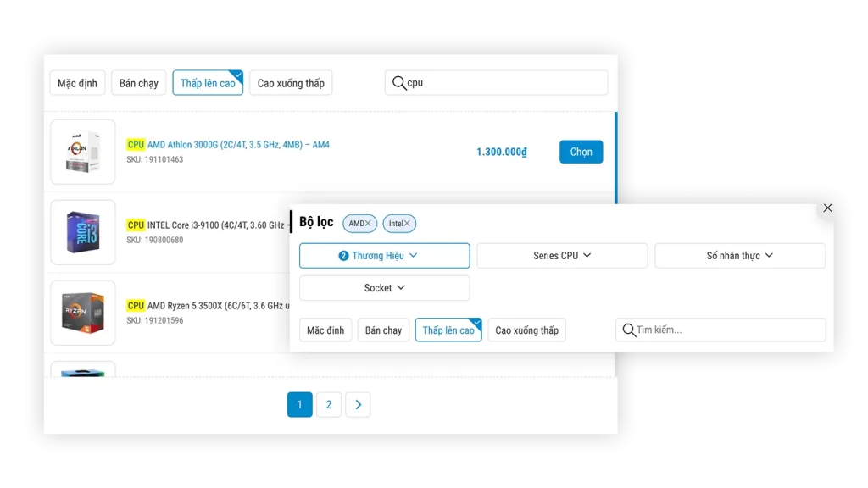
Task: Remove the AMD filter tag
Action: click(x=368, y=224)
